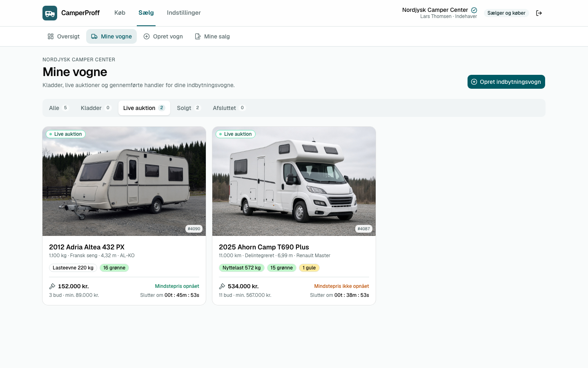Click the 152.000 kr. current bid
Screen dimensions: 588x368
tap(73, 286)
